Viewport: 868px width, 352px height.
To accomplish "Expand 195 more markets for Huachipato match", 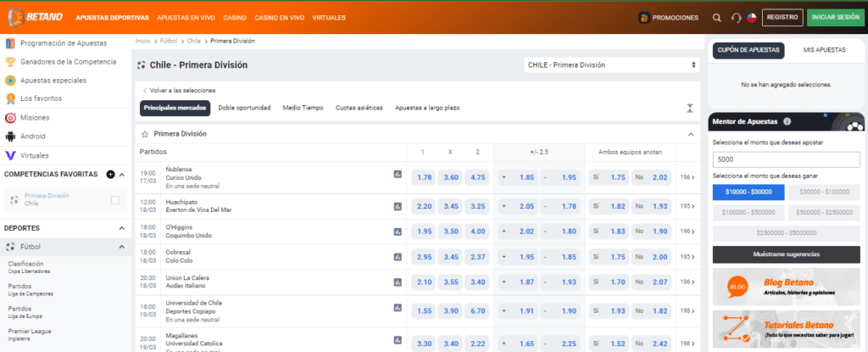I will [687, 206].
